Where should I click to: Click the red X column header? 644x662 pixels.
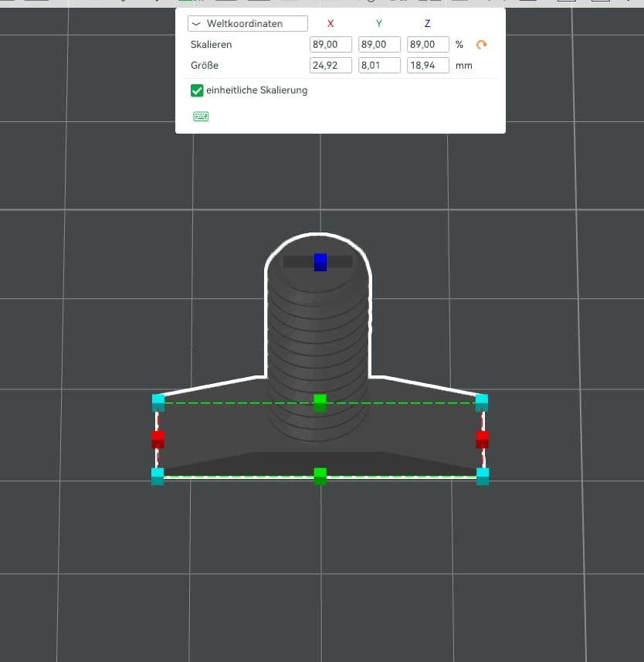click(330, 24)
